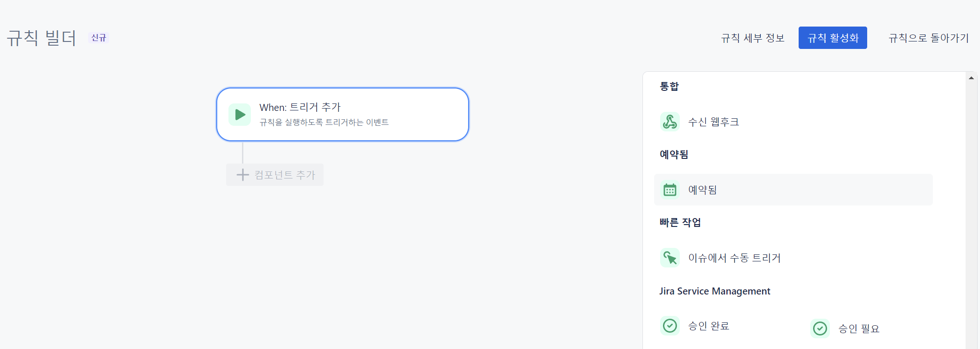Pick the 이슈에서 수동 트리거 option

click(x=734, y=258)
